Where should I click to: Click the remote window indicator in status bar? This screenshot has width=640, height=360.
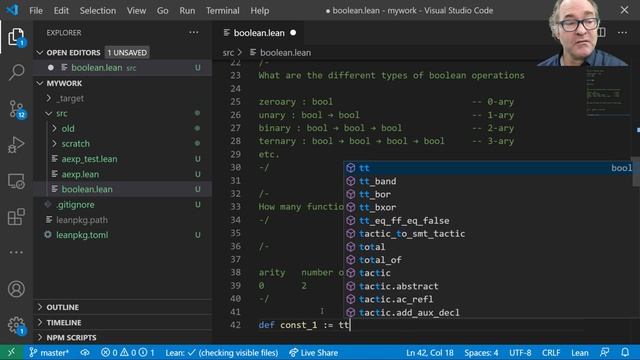(x=11, y=353)
